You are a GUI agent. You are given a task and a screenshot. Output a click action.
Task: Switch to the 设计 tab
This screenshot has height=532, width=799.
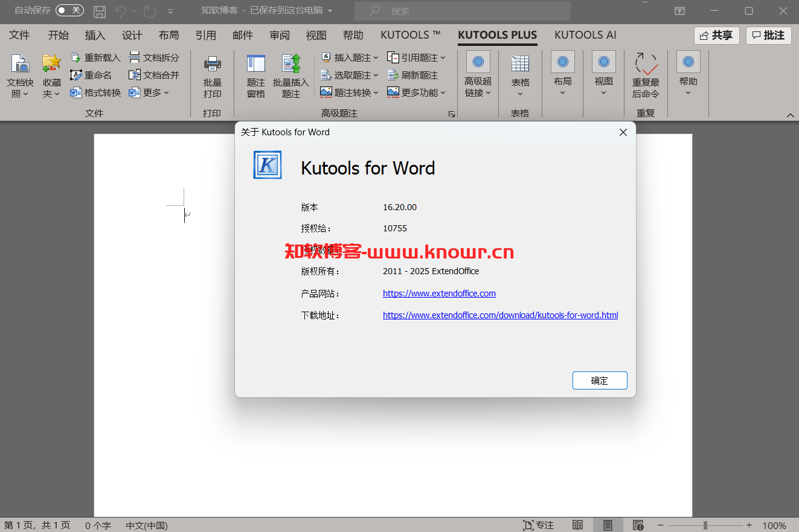click(x=132, y=35)
